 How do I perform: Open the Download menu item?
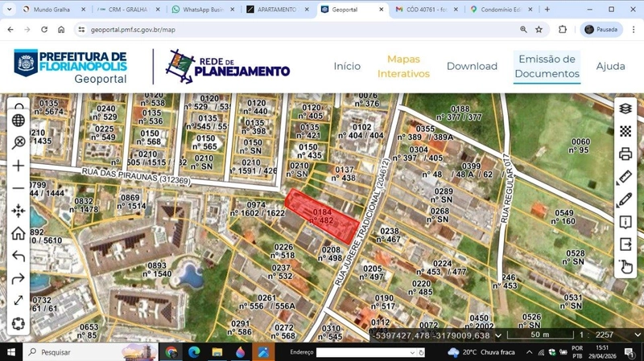[472, 67]
